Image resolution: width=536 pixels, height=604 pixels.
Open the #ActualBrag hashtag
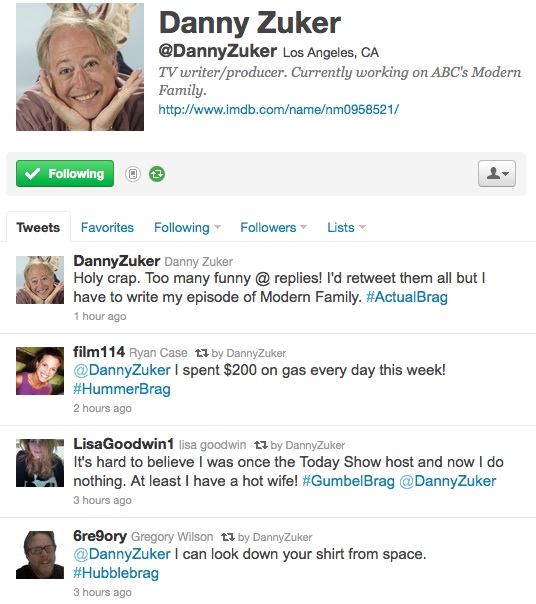tap(407, 297)
